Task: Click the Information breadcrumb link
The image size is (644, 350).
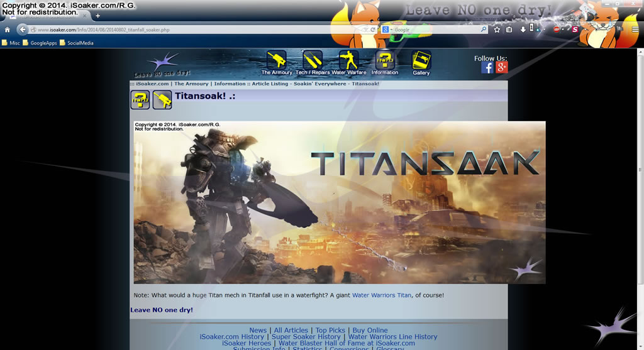Action: [230, 84]
